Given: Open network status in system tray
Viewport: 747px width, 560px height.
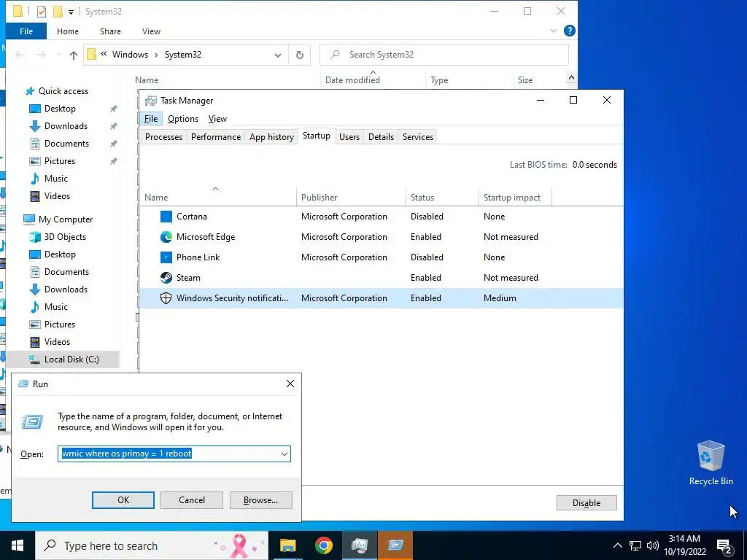Looking at the screenshot, I should (635, 545).
